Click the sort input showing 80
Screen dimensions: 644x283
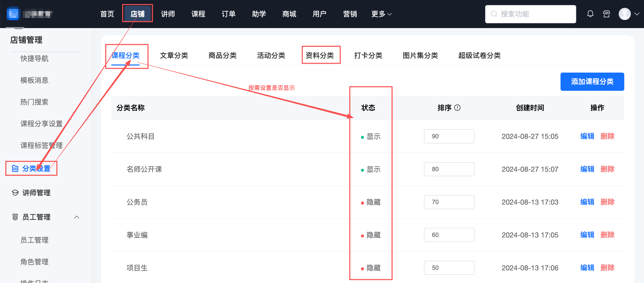coord(449,169)
